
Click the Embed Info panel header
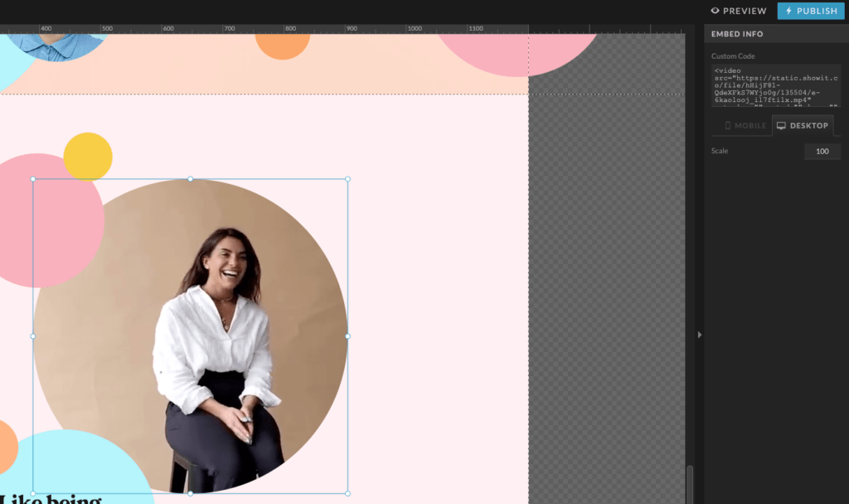tap(776, 33)
